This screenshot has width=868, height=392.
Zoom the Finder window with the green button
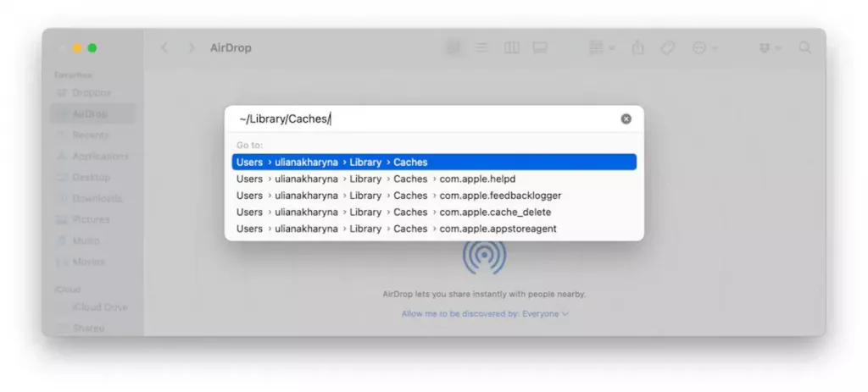click(x=92, y=48)
